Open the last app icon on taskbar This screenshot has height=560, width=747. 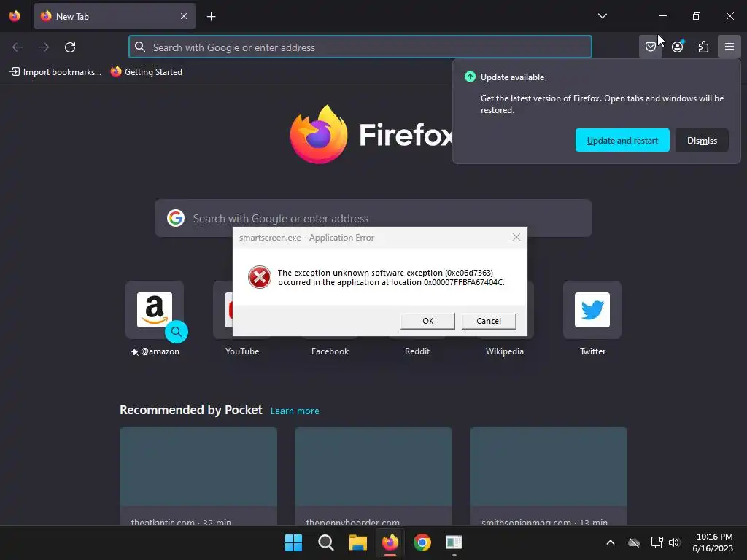coord(454,542)
